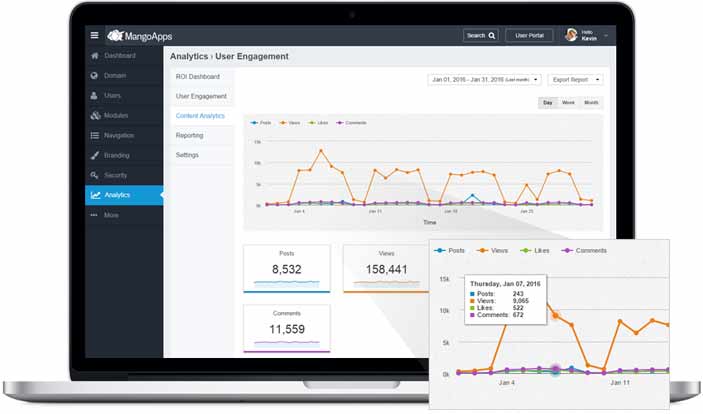Click the More ellipsis icon

tap(94, 215)
